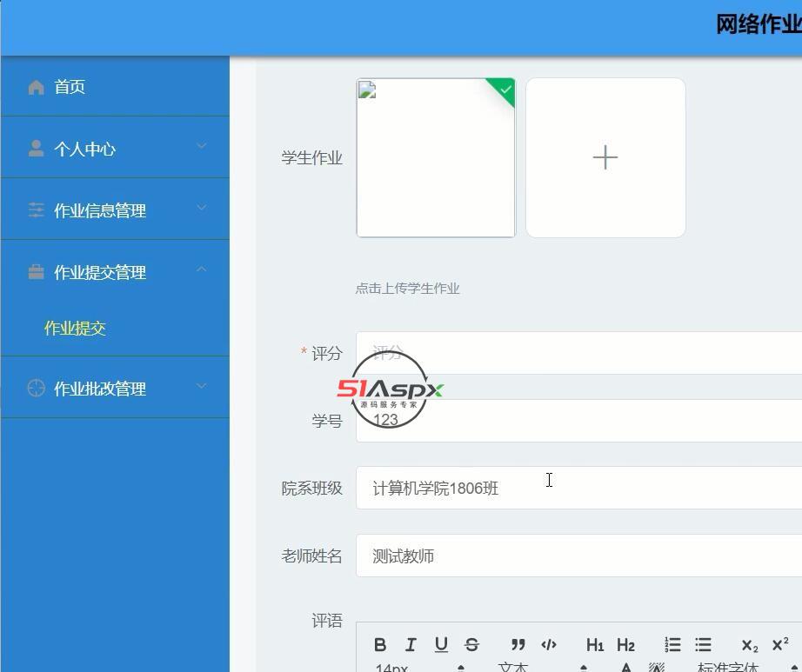Insert a bulleted list
The width and height of the screenshot is (802, 672).
(703, 644)
